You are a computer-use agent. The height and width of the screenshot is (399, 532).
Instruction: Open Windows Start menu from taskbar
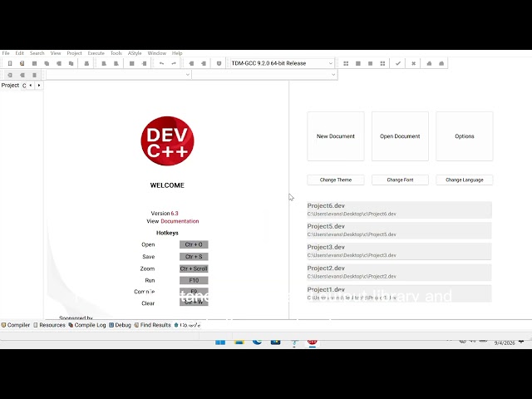tap(220, 342)
